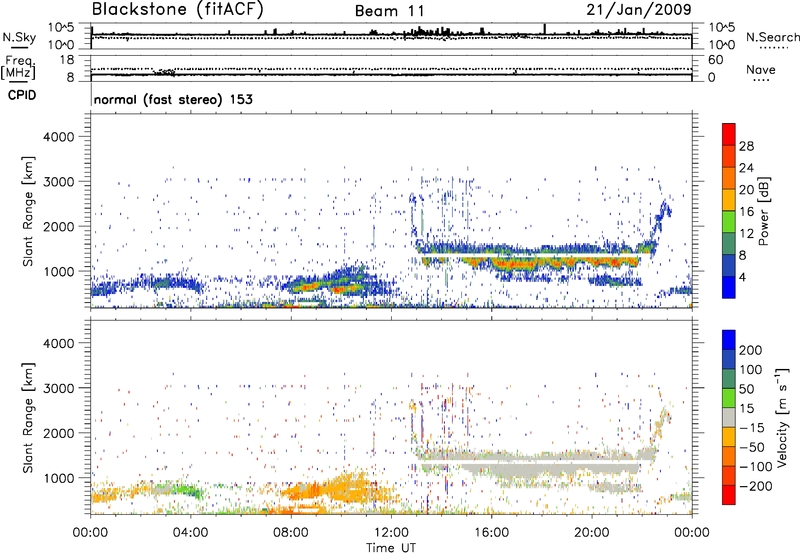The width and height of the screenshot is (800, 554).
Task: Pick the top blue segment of the velocity colorbar
Action: tap(729, 340)
